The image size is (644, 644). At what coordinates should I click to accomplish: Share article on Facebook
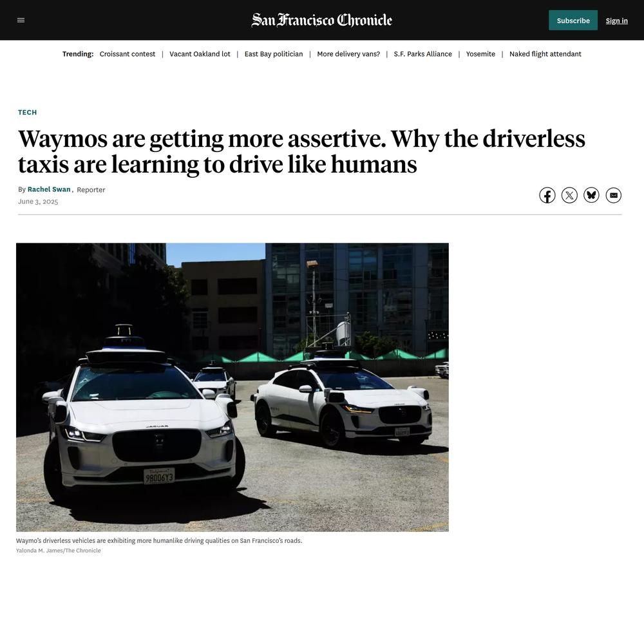[x=547, y=195]
